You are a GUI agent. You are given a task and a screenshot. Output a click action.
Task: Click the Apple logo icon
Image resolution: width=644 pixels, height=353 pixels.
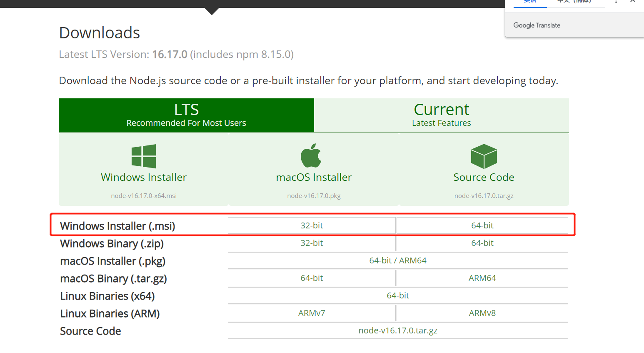[311, 155]
